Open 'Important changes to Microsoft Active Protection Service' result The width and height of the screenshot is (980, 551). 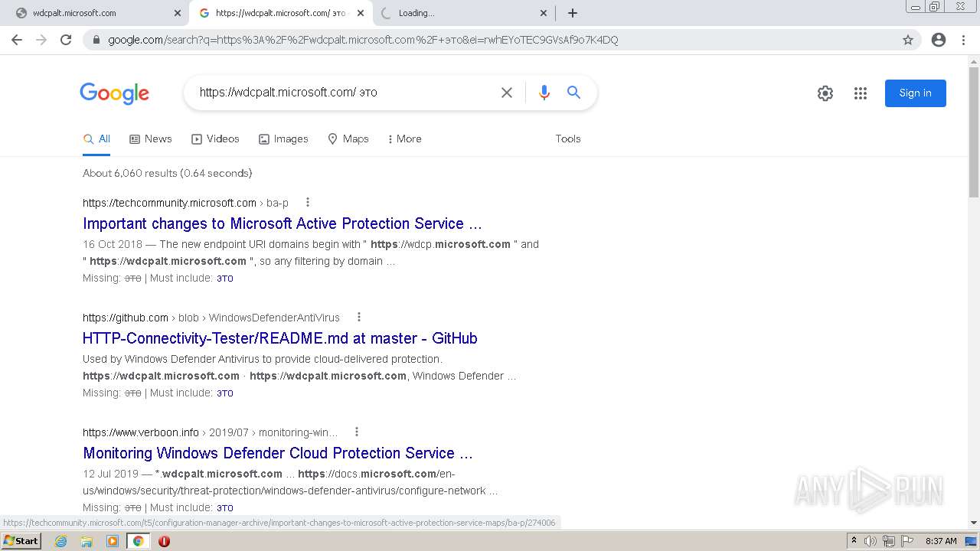tap(283, 223)
